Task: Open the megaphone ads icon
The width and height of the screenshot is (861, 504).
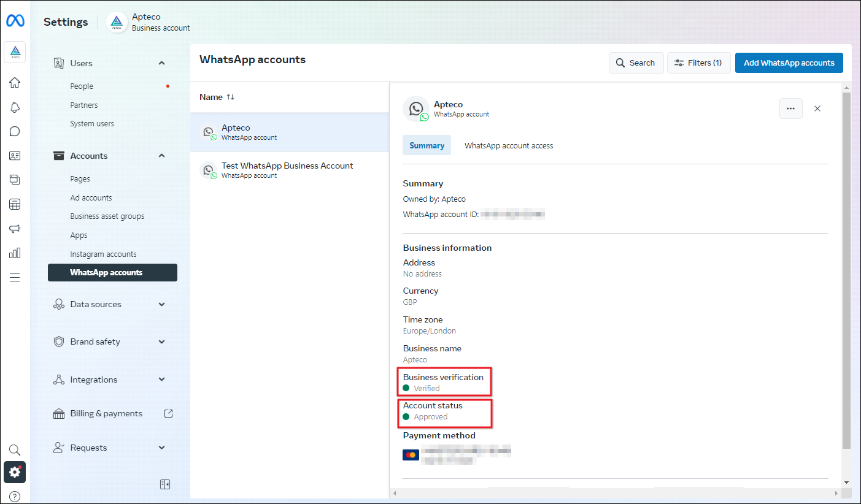Action: tap(15, 229)
